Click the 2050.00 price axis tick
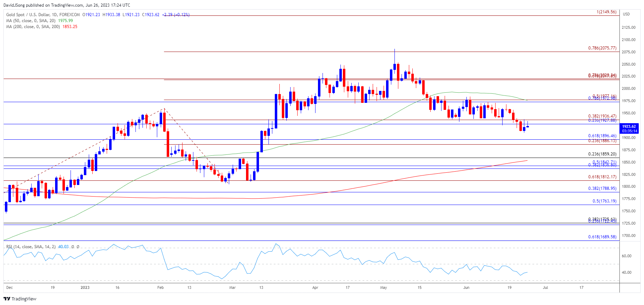This screenshot has height=305, width=644. 629,64
